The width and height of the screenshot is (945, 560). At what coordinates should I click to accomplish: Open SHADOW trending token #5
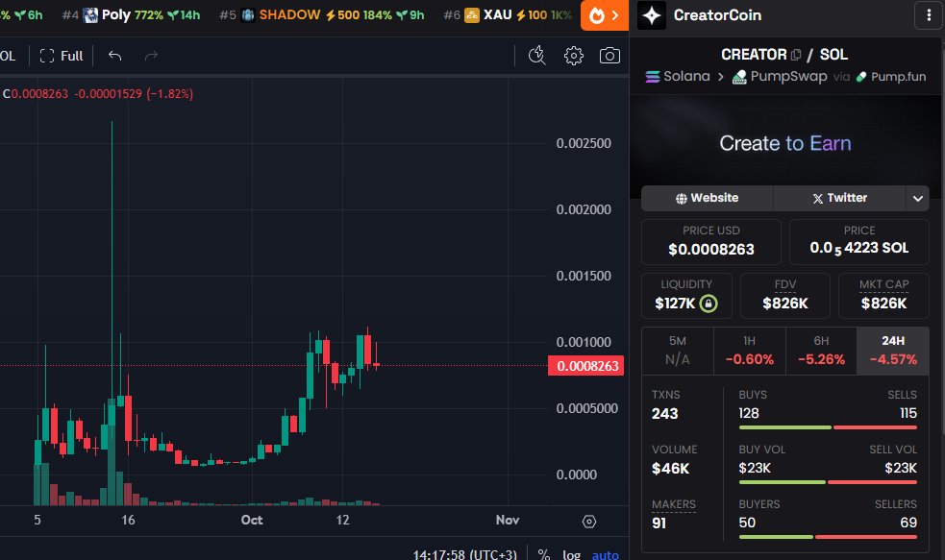(322, 14)
